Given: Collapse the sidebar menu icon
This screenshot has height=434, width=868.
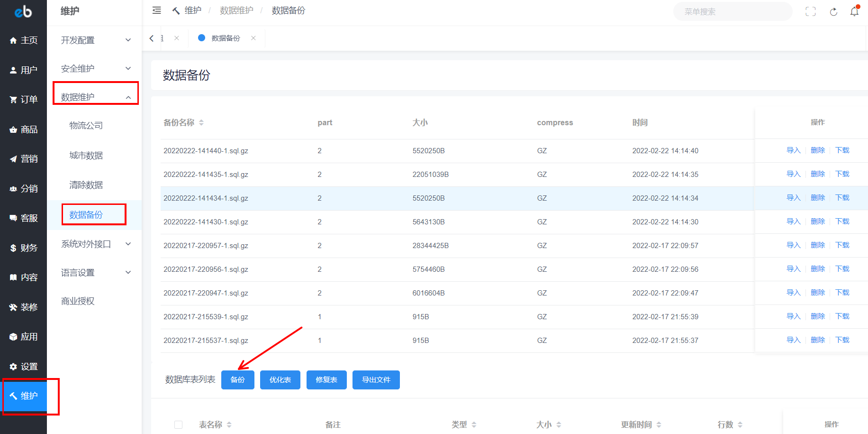Looking at the screenshot, I should pyautogui.click(x=156, y=10).
